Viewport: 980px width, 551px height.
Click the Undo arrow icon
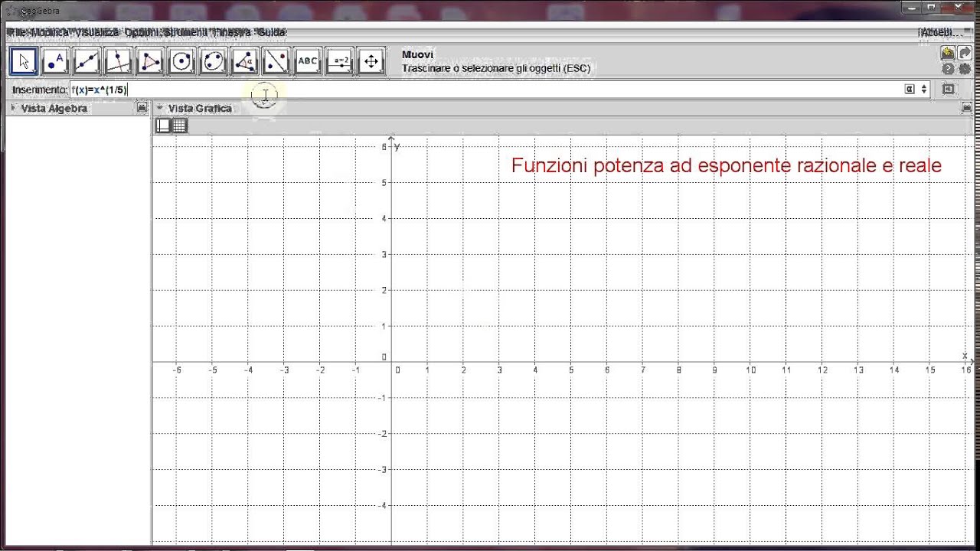[948, 54]
